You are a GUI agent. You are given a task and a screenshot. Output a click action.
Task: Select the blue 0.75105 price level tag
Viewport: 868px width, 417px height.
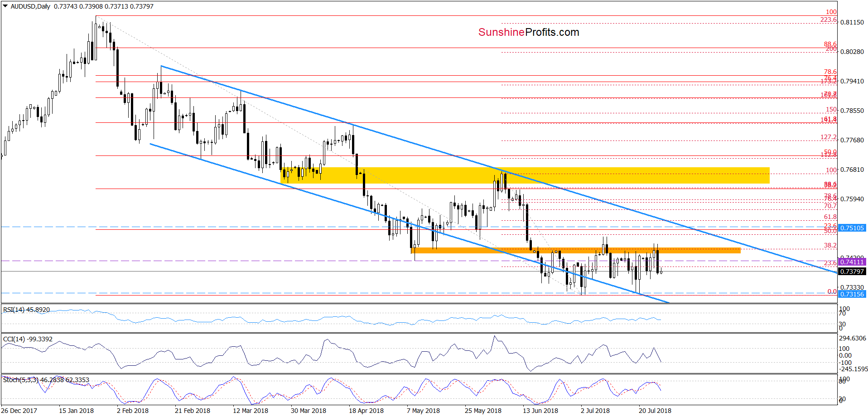click(852, 228)
